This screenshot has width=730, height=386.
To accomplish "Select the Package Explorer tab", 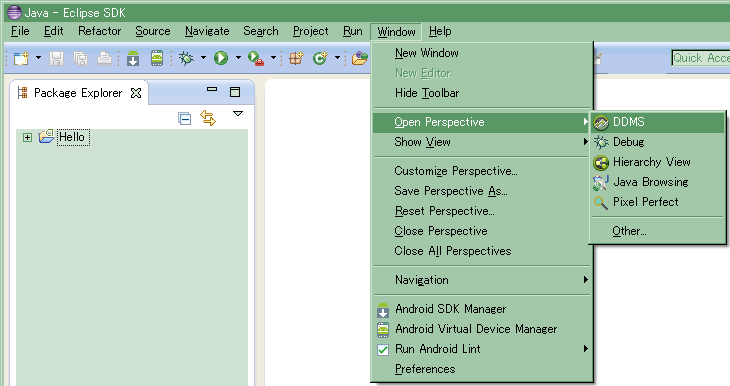I will [x=78, y=93].
